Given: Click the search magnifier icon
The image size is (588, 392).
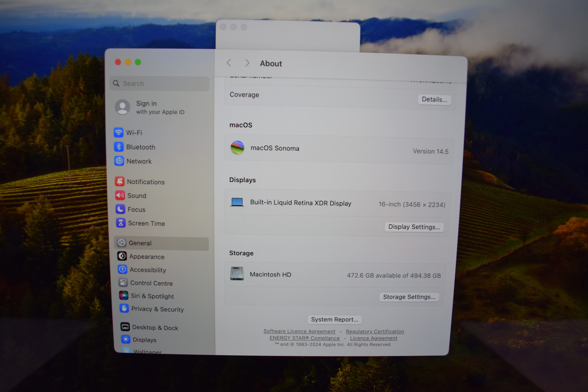Looking at the screenshot, I should coord(116,83).
